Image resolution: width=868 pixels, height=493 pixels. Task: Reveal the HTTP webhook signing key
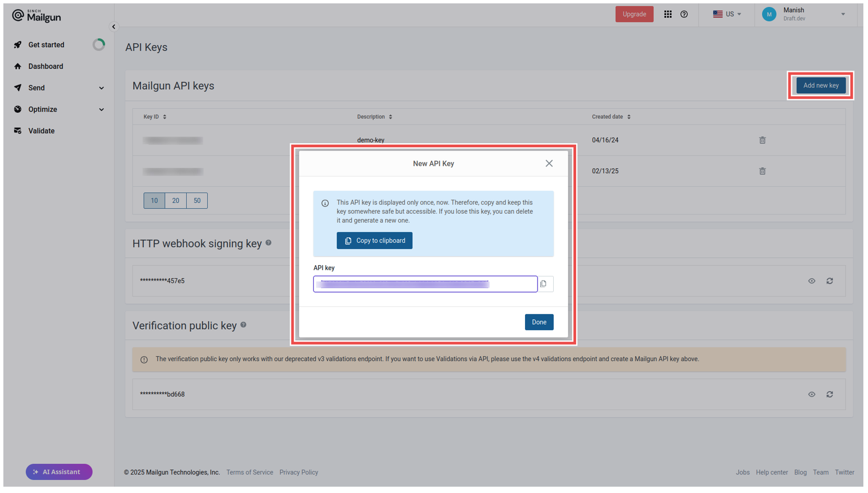click(x=812, y=281)
